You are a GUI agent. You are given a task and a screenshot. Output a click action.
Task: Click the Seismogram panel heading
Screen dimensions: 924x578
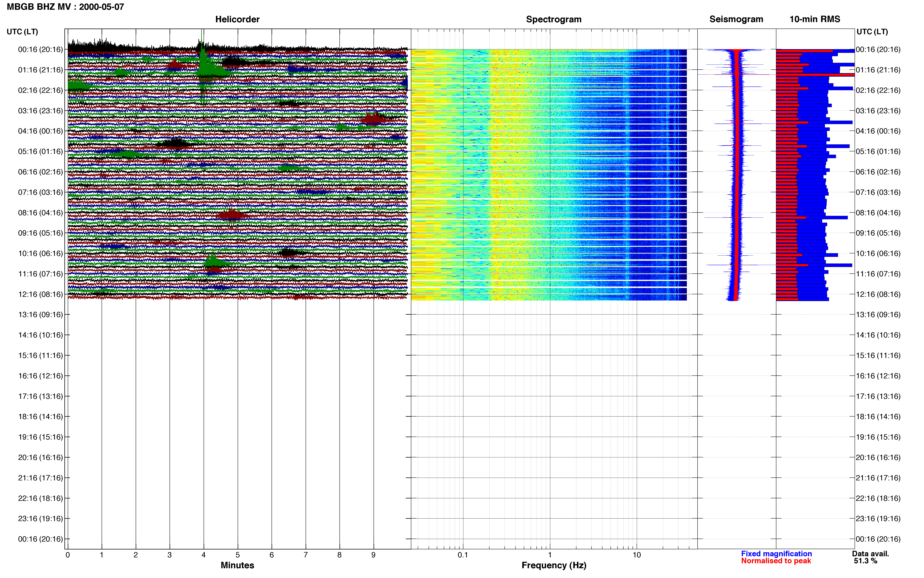click(x=736, y=19)
